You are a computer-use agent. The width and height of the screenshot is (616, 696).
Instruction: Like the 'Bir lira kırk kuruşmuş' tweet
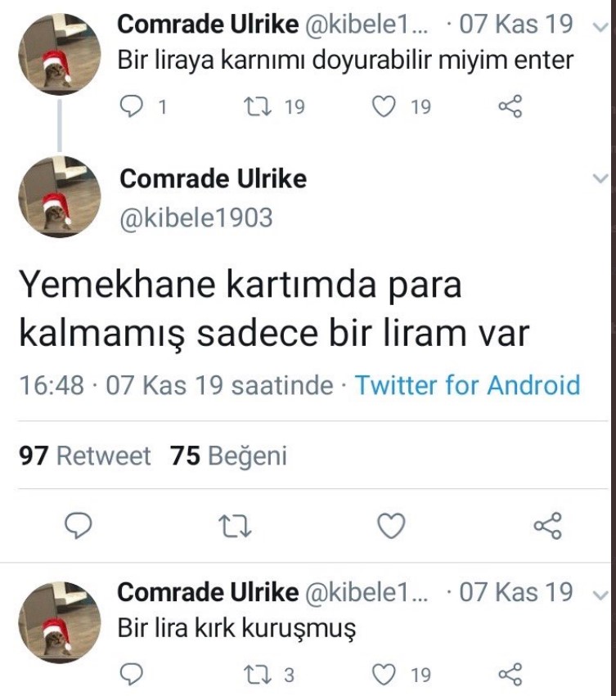pyautogui.click(x=384, y=674)
